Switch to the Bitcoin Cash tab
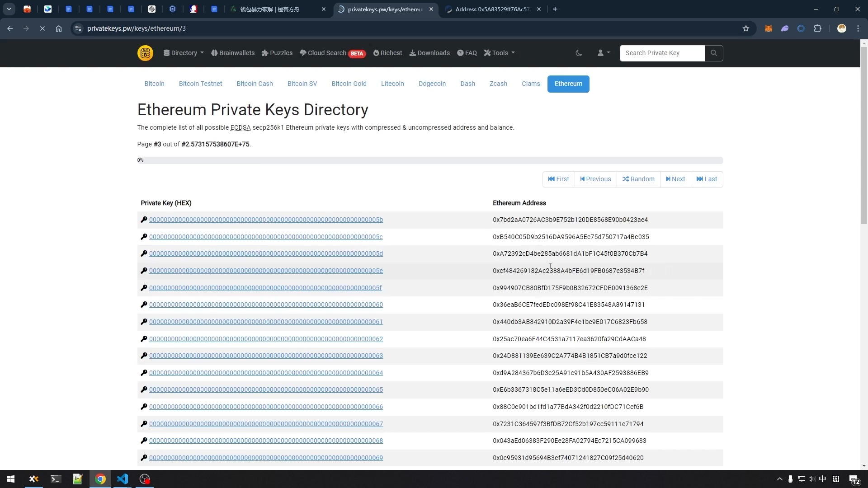Viewport: 868px width, 488px height. point(255,84)
